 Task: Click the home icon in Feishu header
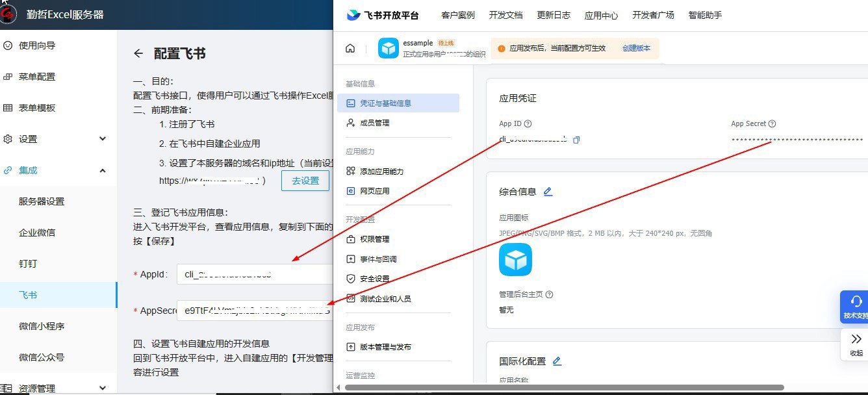click(x=350, y=49)
